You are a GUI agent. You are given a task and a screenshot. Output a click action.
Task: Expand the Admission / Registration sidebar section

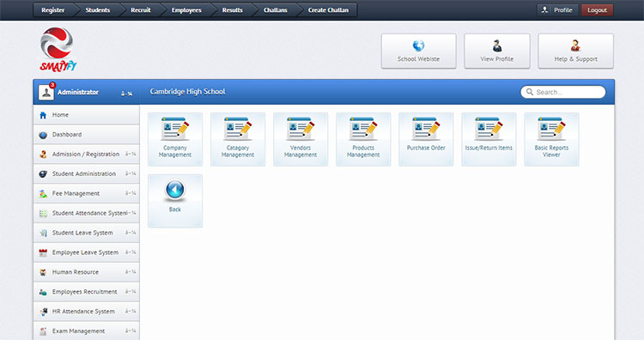coord(86,154)
